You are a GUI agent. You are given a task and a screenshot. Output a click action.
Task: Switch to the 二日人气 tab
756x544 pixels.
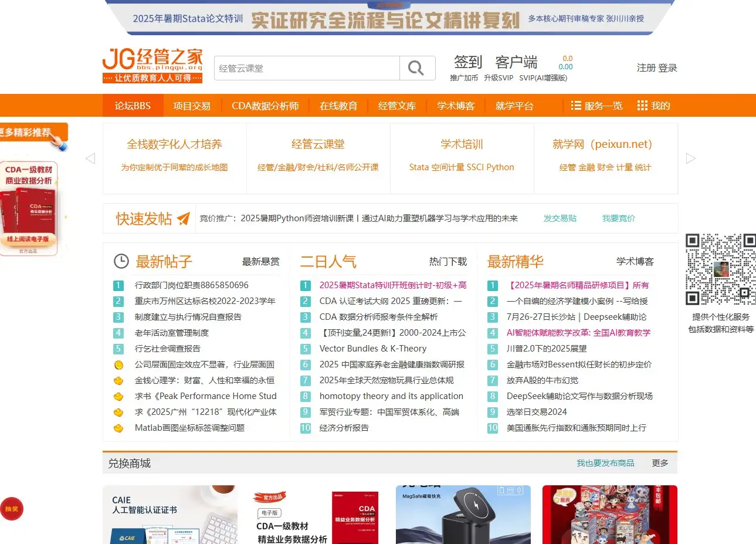(x=328, y=262)
